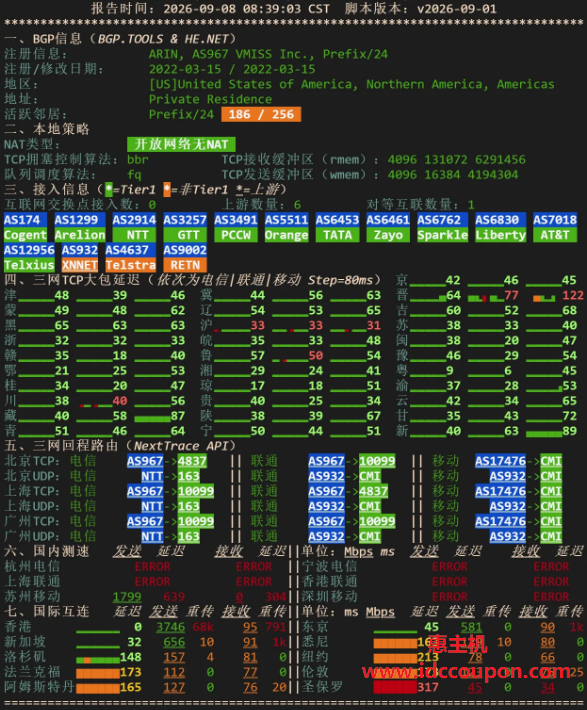The height and width of the screenshot is (710, 587).
Task: Click the 581 send value for 东京
Action: pos(471,627)
